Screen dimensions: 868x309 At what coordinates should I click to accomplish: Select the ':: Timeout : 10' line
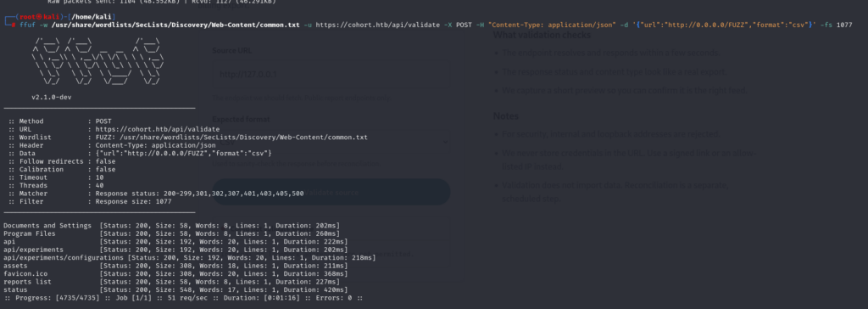click(56, 177)
